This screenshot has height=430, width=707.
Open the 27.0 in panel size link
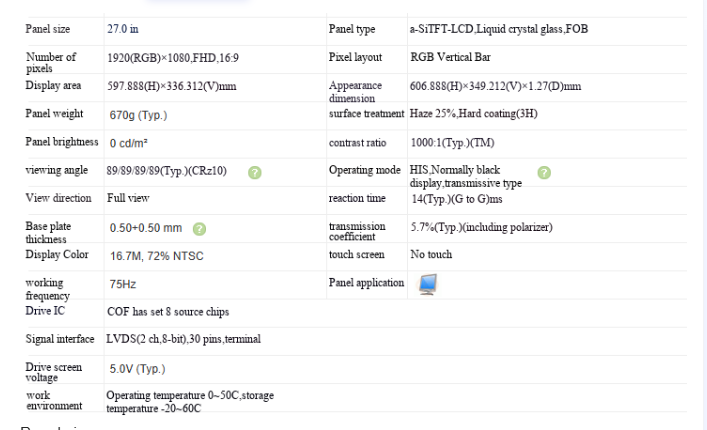pos(123,29)
